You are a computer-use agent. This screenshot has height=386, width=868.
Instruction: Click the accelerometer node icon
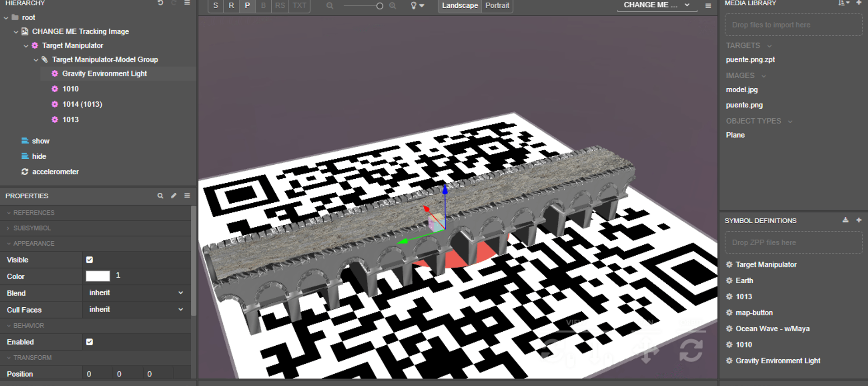[x=25, y=172]
